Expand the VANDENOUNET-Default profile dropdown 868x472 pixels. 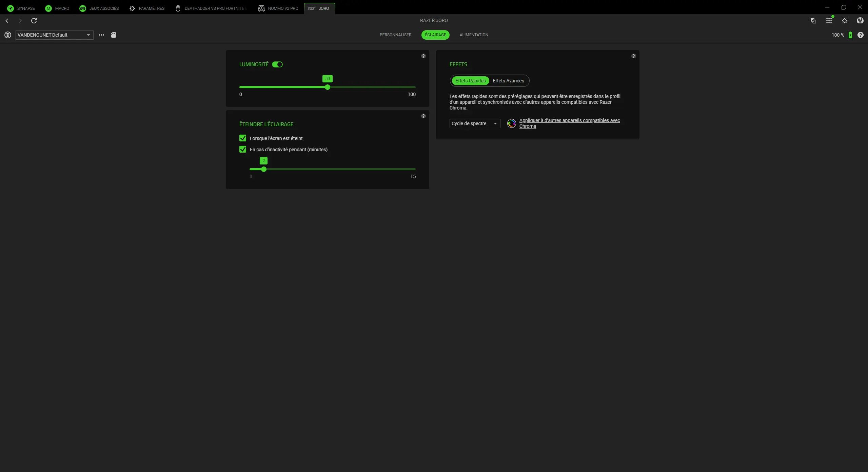point(54,35)
